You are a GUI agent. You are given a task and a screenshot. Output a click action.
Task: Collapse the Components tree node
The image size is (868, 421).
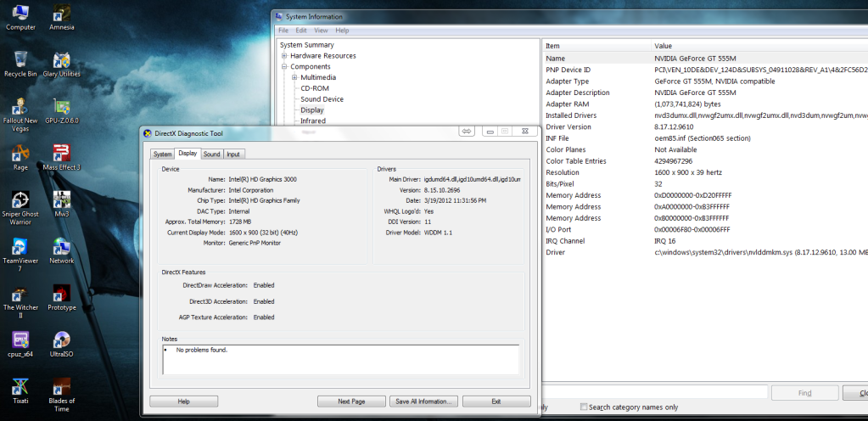284,66
